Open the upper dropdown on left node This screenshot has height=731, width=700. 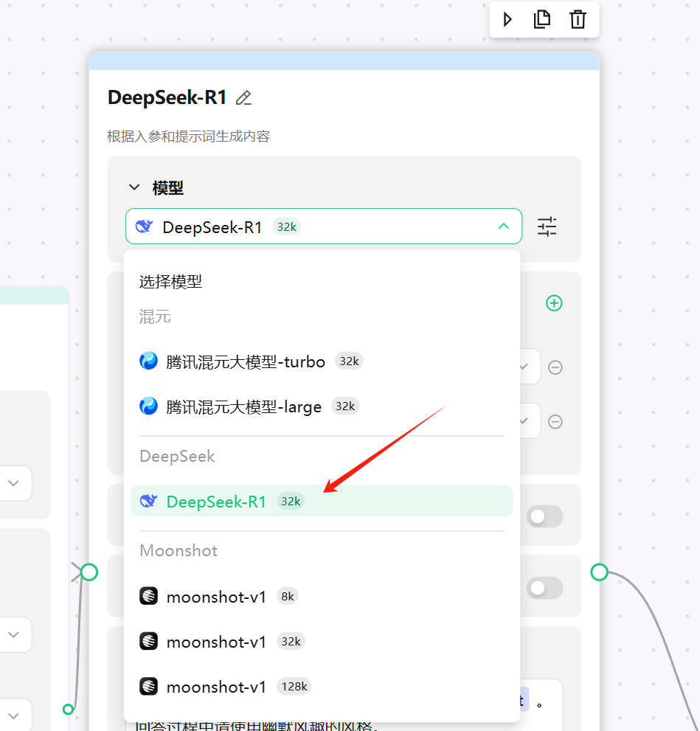tap(14, 483)
